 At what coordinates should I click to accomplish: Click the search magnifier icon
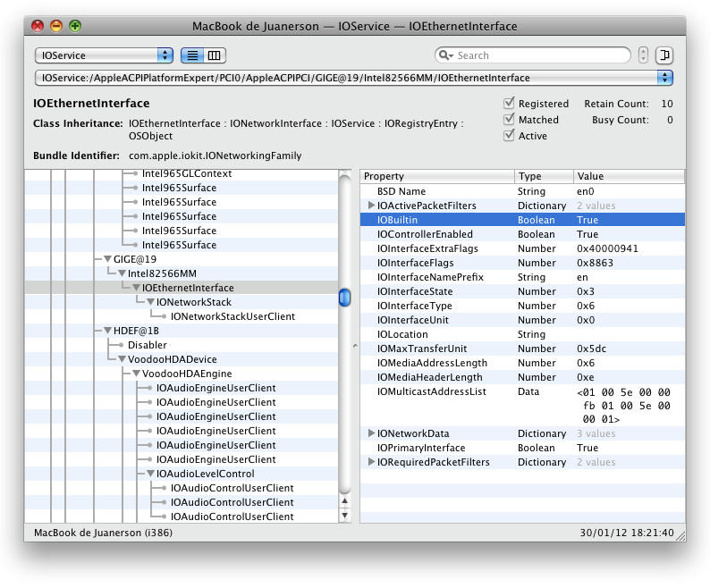[445, 55]
